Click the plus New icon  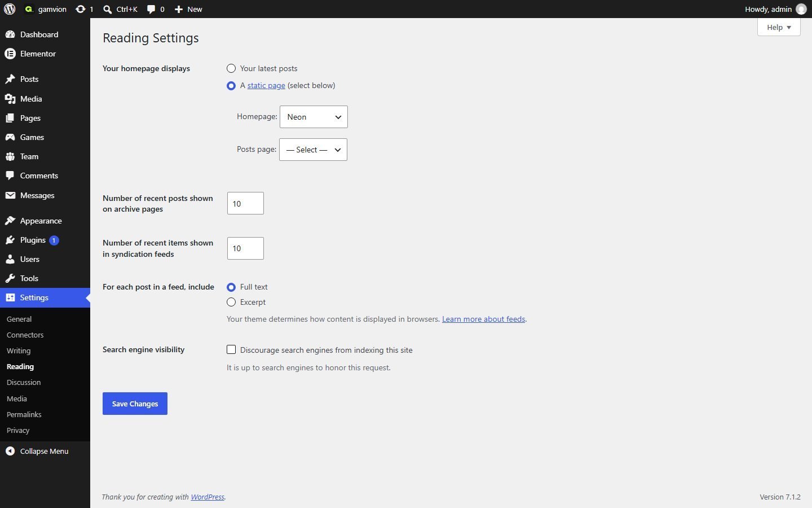(x=179, y=9)
